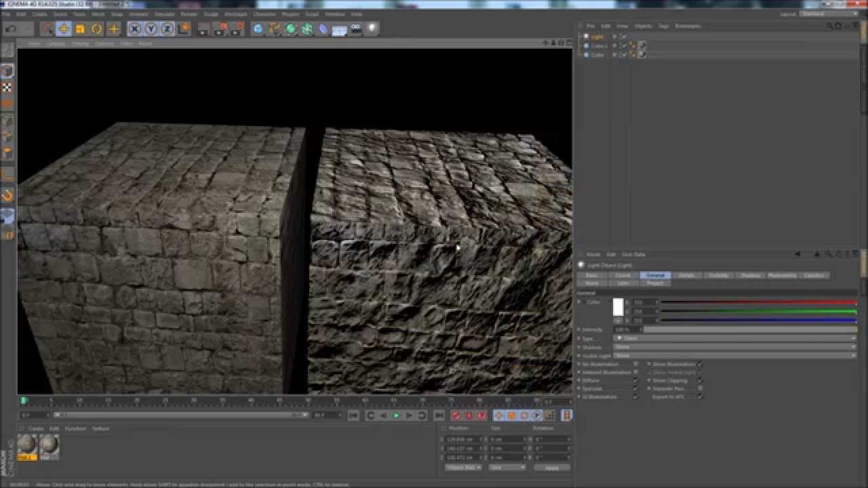The image size is (868, 488).
Task: Open the Create menu
Action: (x=39, y=14)
